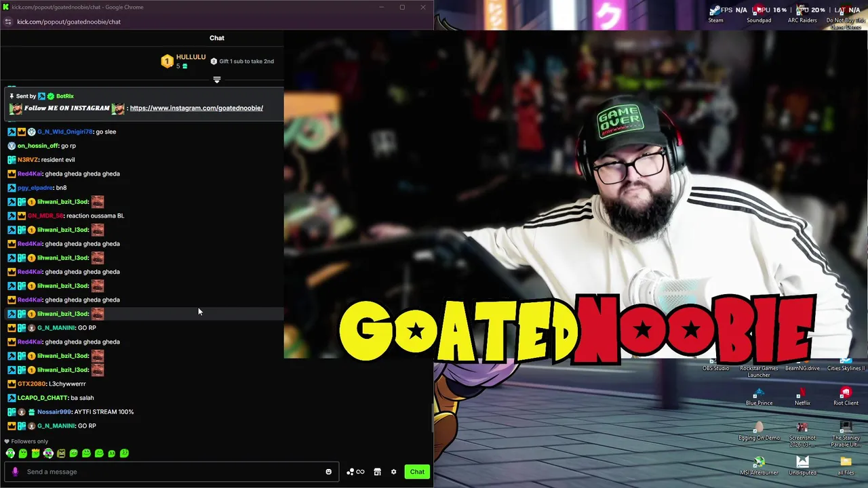Open the site info icon beside the URL
The width and height of the screenshot is (868, 488).
(7, 22)
